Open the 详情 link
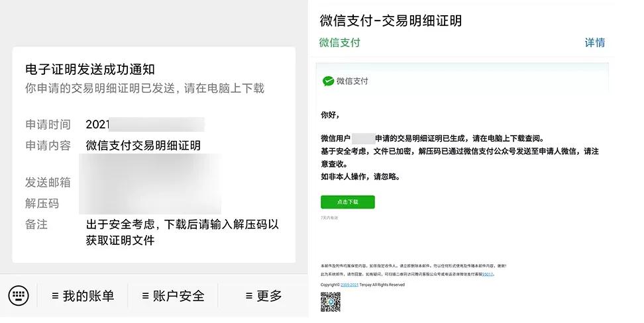 pyautogui.click(x=595, y=42)
